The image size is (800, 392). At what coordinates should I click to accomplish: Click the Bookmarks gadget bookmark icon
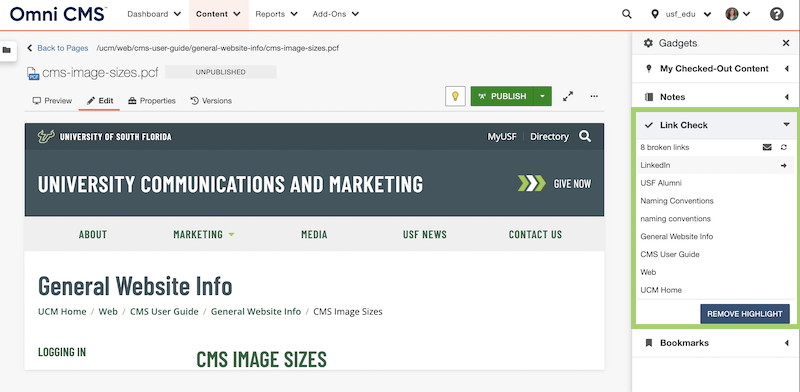pyautogui.click(x=648, y=343)
